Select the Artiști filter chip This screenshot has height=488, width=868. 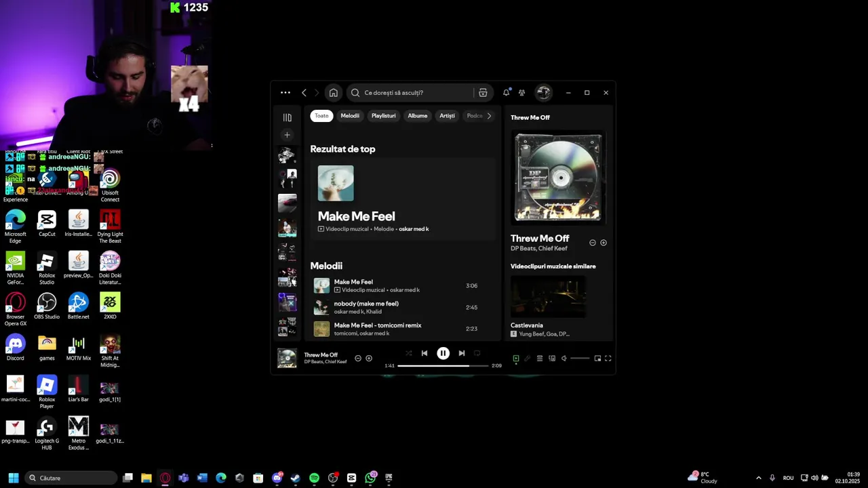[447, 116]
